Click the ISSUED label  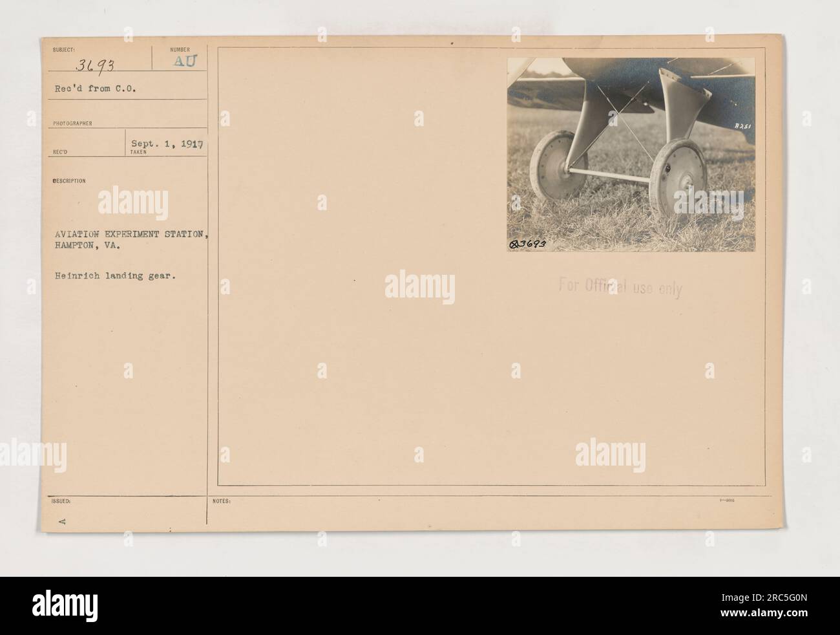coord(54,500)
